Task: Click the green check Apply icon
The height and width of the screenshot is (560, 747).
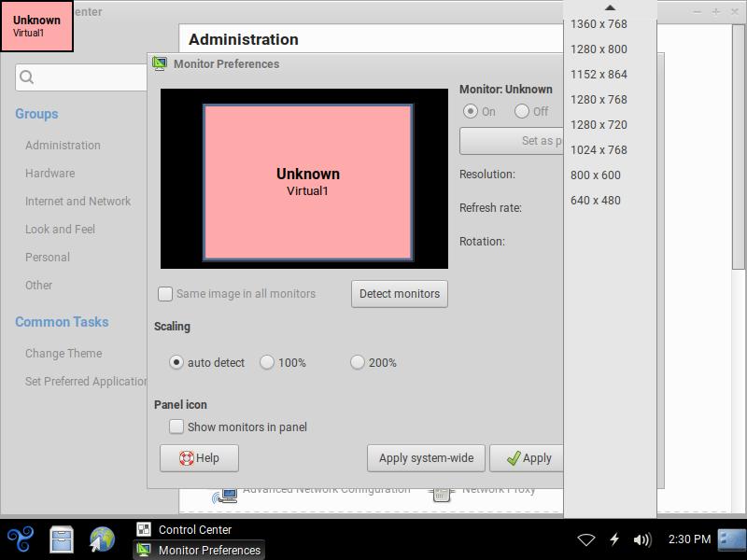Action: click(x=514, y=458)
